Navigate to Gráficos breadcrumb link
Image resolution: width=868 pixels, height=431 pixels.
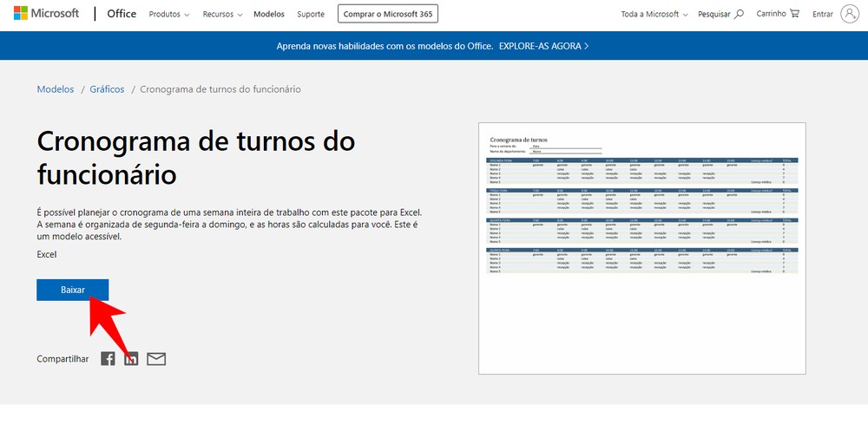(x=107, y=89)
